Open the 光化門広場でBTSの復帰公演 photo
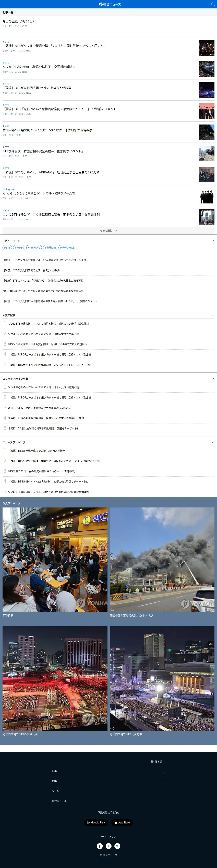 pyautogui.click(x=55, y=679)
